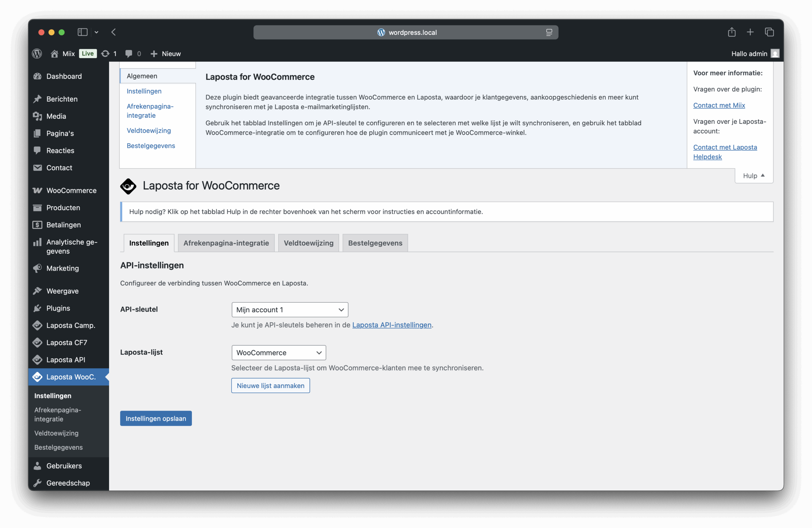The height and width of the screenshot is (528, 812).
Task: Click the Plugins plug icon
Action: click(37, 308)
